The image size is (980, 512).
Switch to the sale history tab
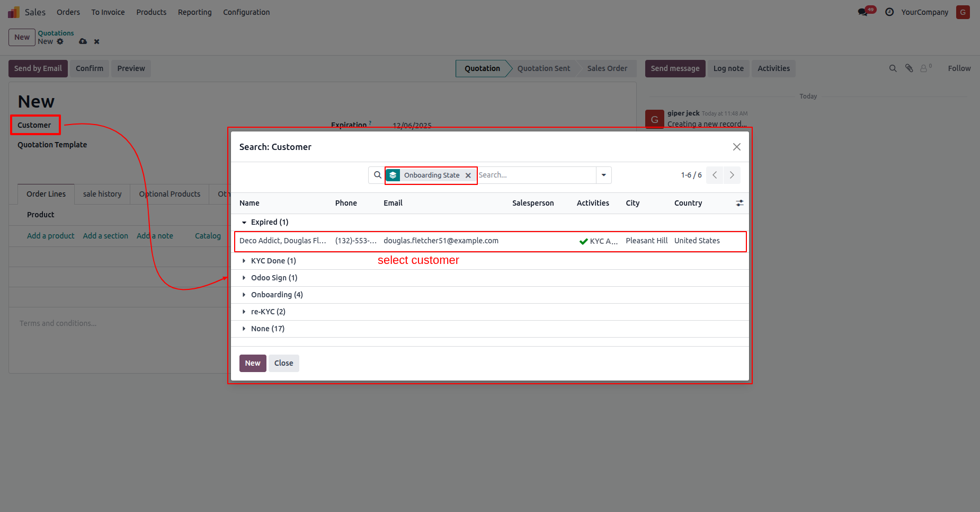[102, 194]
